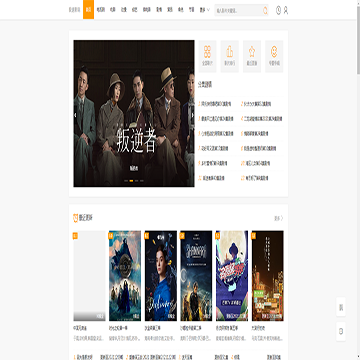360x360 pixels.
Task: Click the upper floating button at page right edge
Action: pos(341,307)
